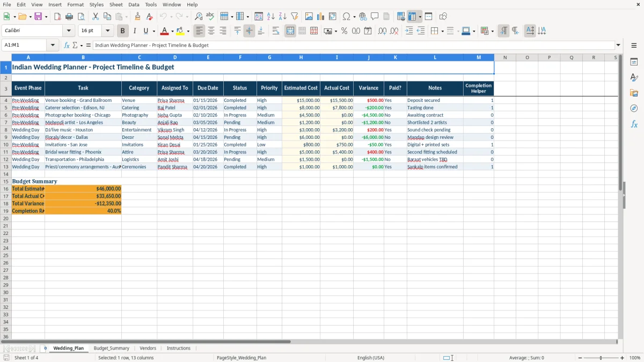This screenshot has height=362, width=644.
Task: Click the Sort Descending icon
Action: click(282, 17)
